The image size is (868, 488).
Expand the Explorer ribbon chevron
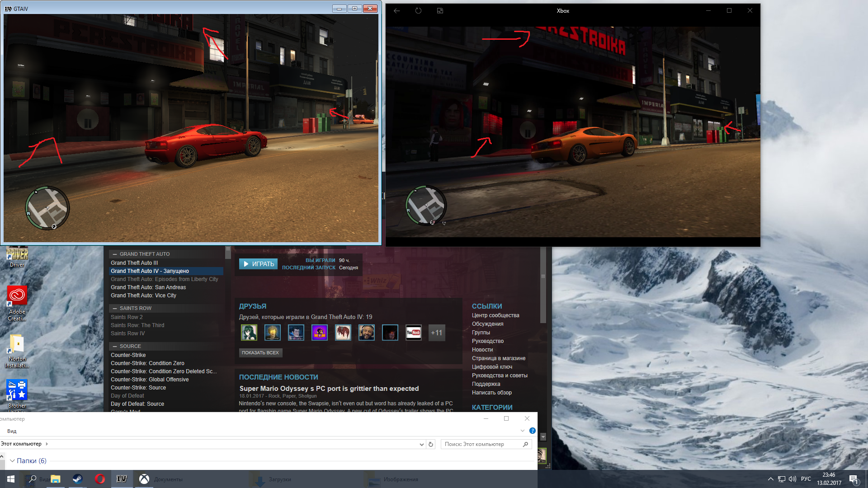[522, 431]
